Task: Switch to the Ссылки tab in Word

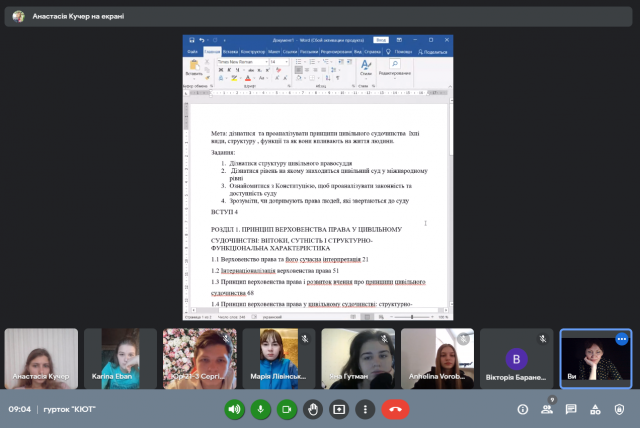Action: 290,52
